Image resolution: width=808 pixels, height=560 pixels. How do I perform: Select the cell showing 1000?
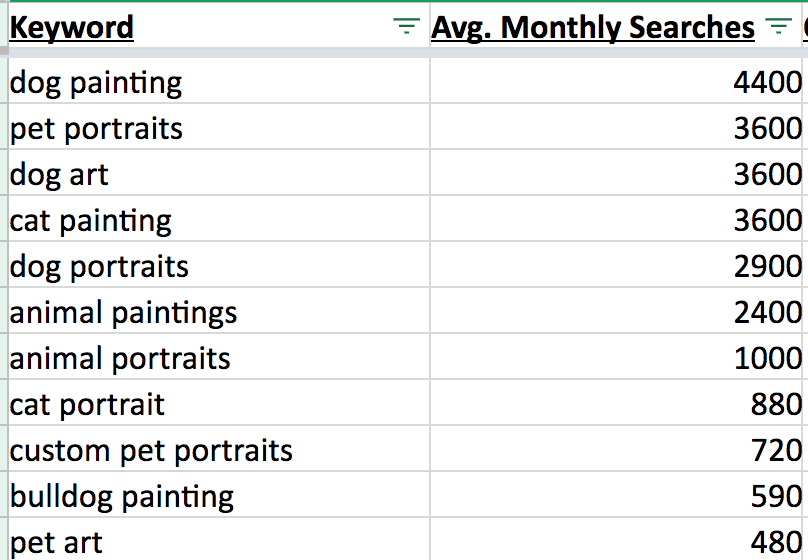[x=616, y=357]
